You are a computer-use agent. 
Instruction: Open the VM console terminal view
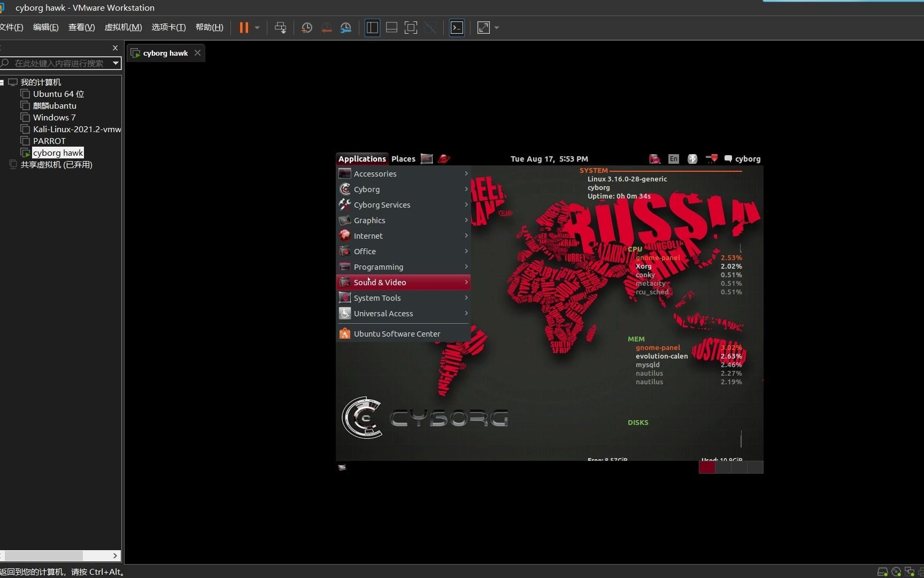[457, 27]
